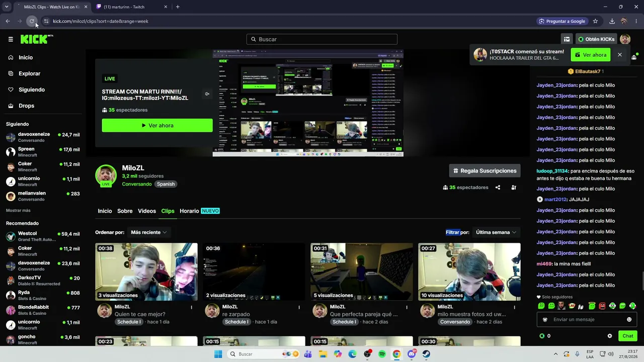Open options for 're zarpado' clip

click(x=299, y=307)
